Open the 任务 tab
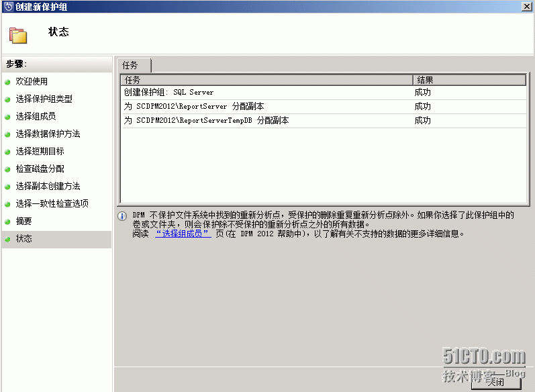535x392 pixels. 134,65
